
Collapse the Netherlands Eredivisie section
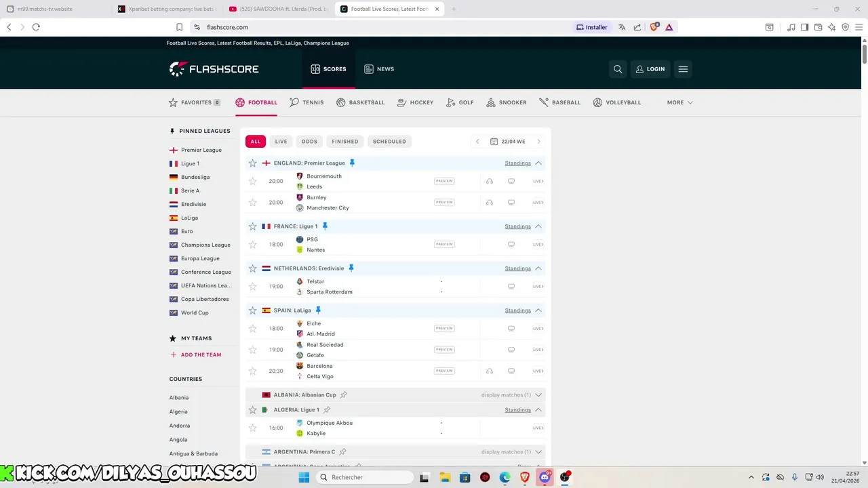(x=538, y=268)
